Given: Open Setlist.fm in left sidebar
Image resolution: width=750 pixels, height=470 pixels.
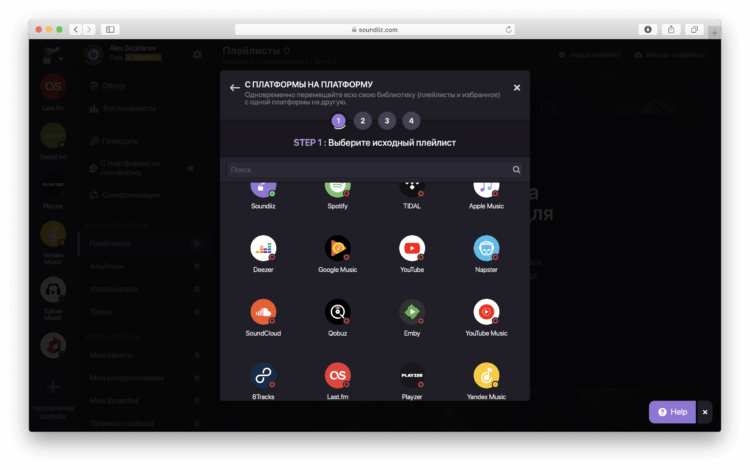Looking at the screenshot, I should tap(53, 136).
